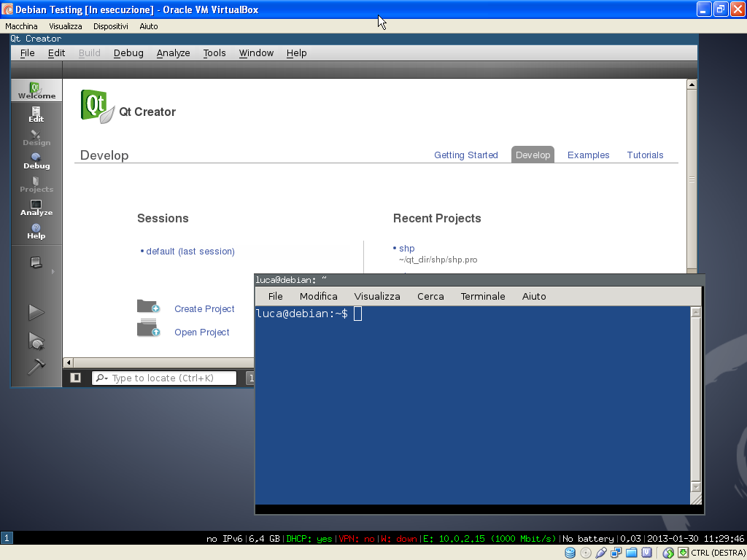Switch to Analyze mode
Image resolution: width=747 pixels, height=560 pixels.
(x=36, y=207)
